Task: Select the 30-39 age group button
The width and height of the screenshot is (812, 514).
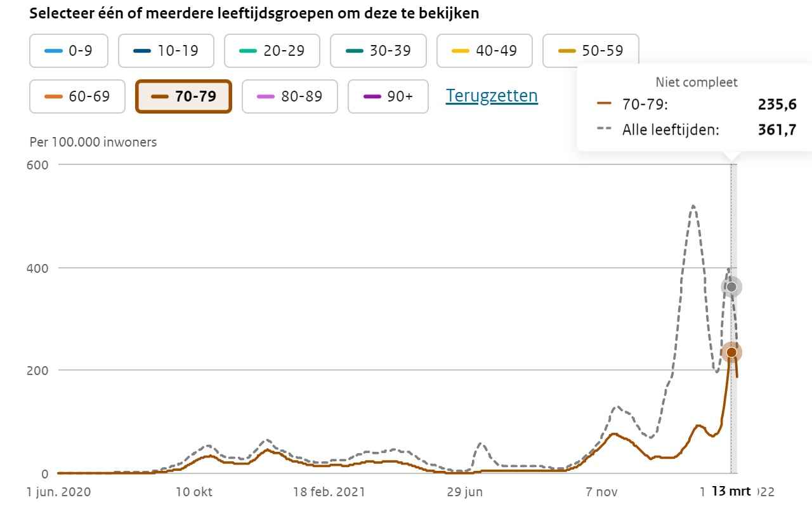Action: [378, 51]
